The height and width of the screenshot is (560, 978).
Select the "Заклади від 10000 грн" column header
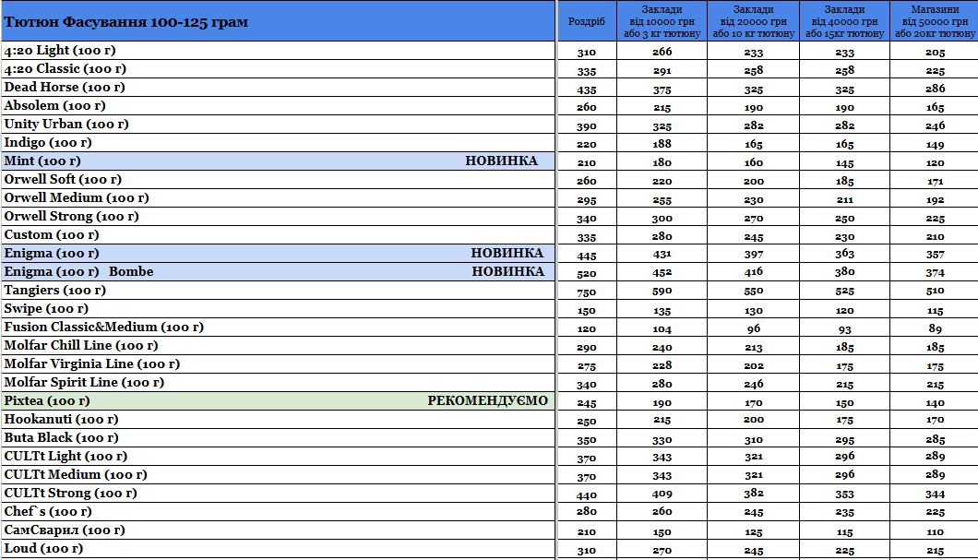(x=662, y=21)
